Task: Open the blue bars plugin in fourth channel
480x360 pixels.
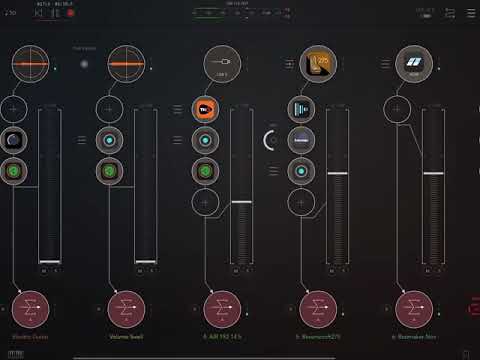Action: [x=301, y=109]
